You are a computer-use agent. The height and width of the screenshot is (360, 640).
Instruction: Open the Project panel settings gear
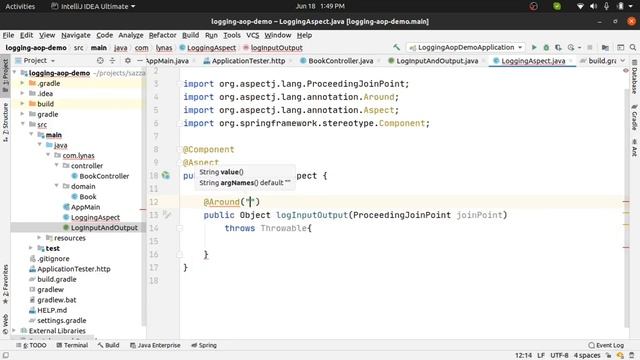pos(128,60)
